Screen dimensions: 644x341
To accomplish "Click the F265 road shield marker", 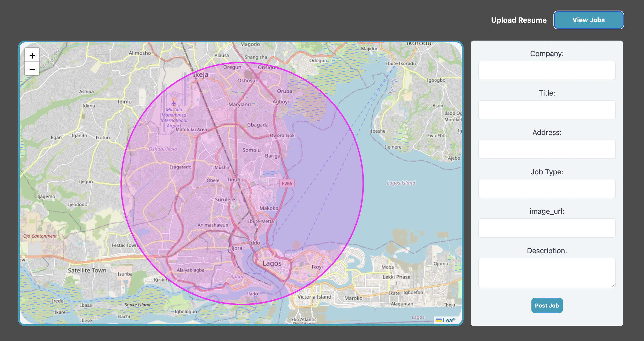I will click(x=287, y=183).
